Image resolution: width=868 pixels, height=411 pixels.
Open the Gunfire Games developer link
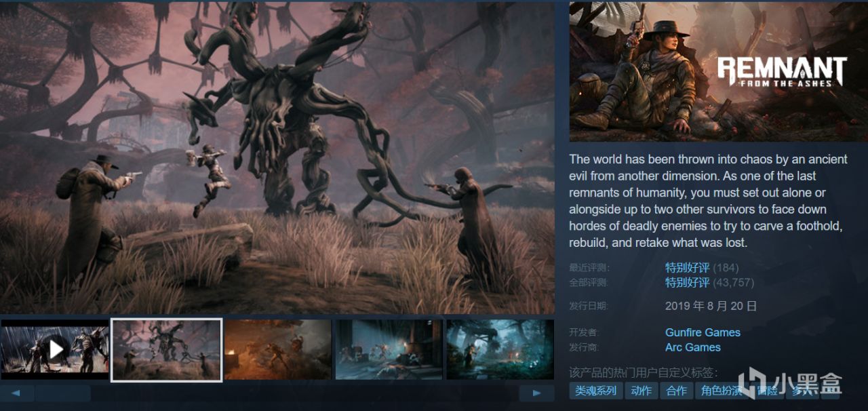click(703, 332)
